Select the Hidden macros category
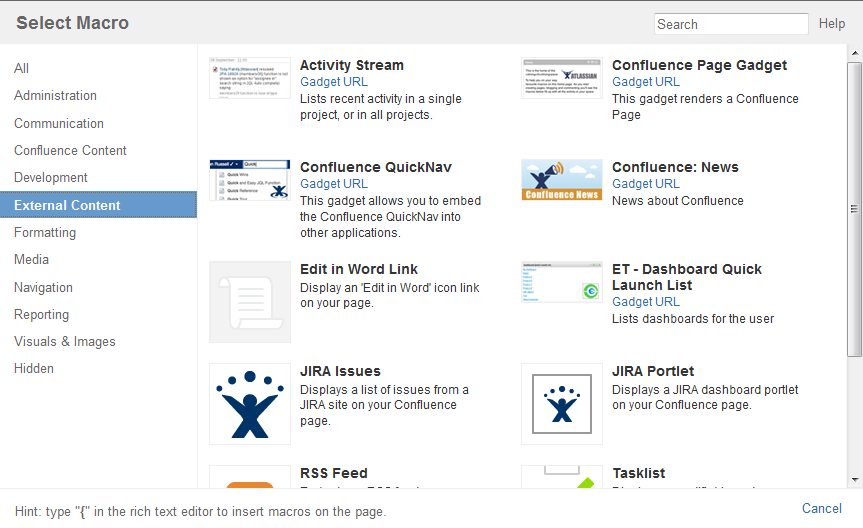 pyautogui.click(x=34, y=369)
